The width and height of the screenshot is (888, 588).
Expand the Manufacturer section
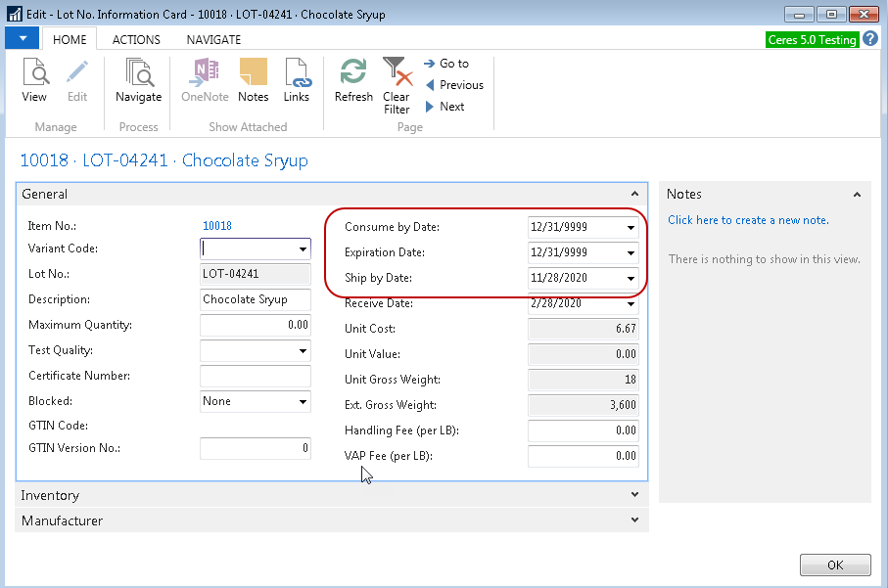click(x=634, y=521)
